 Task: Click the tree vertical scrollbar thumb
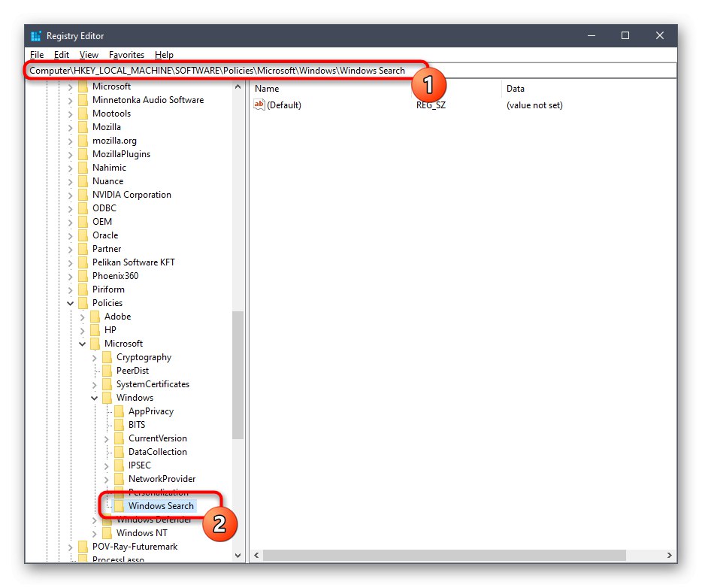point(238,375)
